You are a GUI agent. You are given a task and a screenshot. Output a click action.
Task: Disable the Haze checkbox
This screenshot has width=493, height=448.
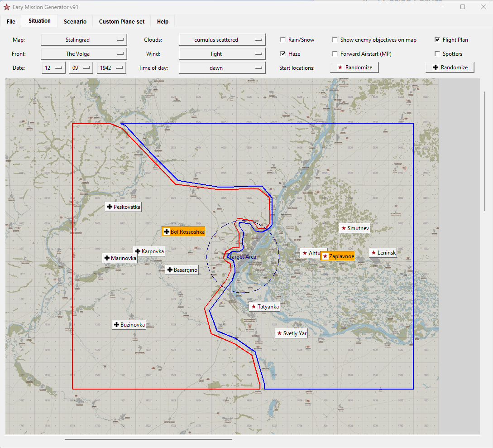[283, 53]
